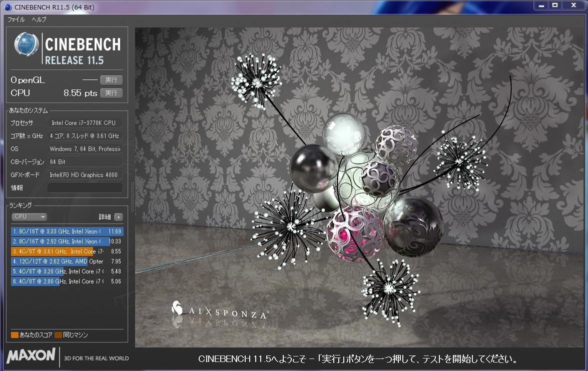Select ranking row 12C/12T @ 2.62 GHz AMD

point(67,261)
